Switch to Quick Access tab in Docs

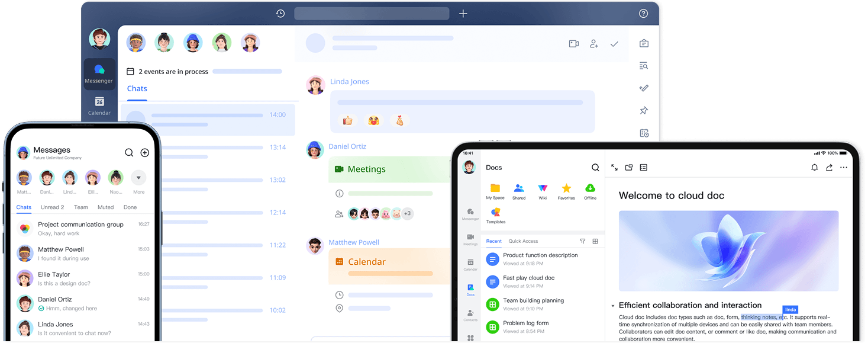[x=523, y=241]
